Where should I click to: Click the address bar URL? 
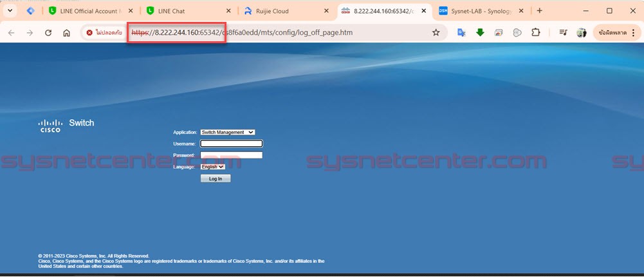(x=241, y=33)
